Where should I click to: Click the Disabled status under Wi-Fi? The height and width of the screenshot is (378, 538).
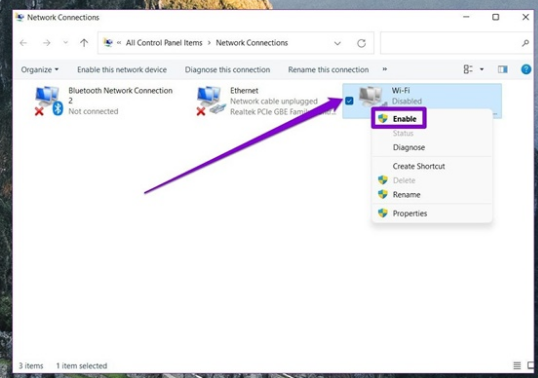tap(407, 101)
